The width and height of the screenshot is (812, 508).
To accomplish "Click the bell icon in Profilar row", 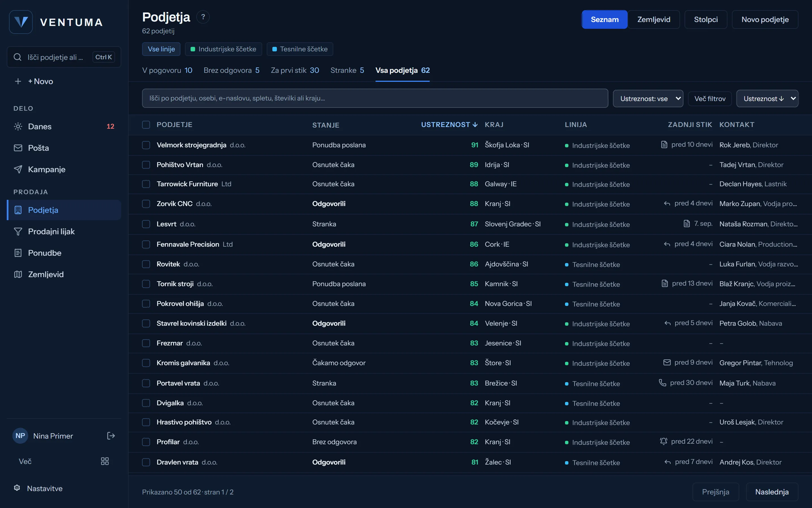I will [x=663, y=441].
